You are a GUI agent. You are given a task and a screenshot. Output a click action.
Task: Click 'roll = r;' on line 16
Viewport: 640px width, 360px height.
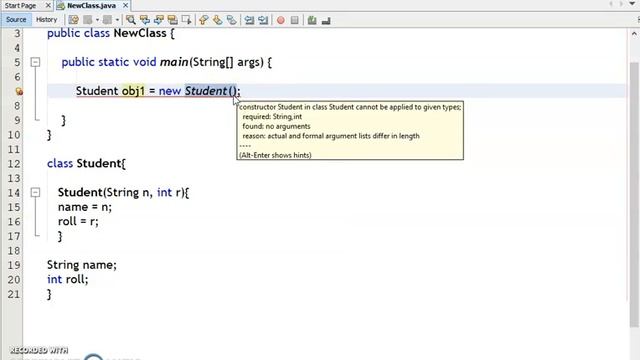pos(78,222)
